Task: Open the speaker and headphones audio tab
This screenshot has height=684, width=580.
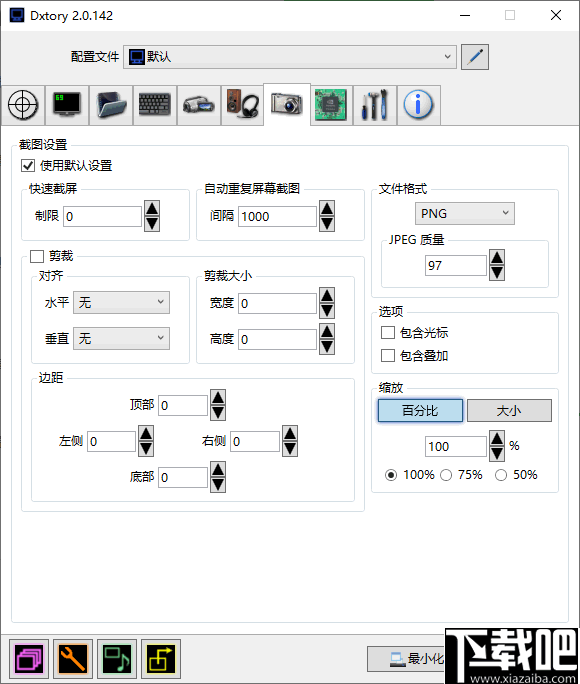Action: pos(242,105)
